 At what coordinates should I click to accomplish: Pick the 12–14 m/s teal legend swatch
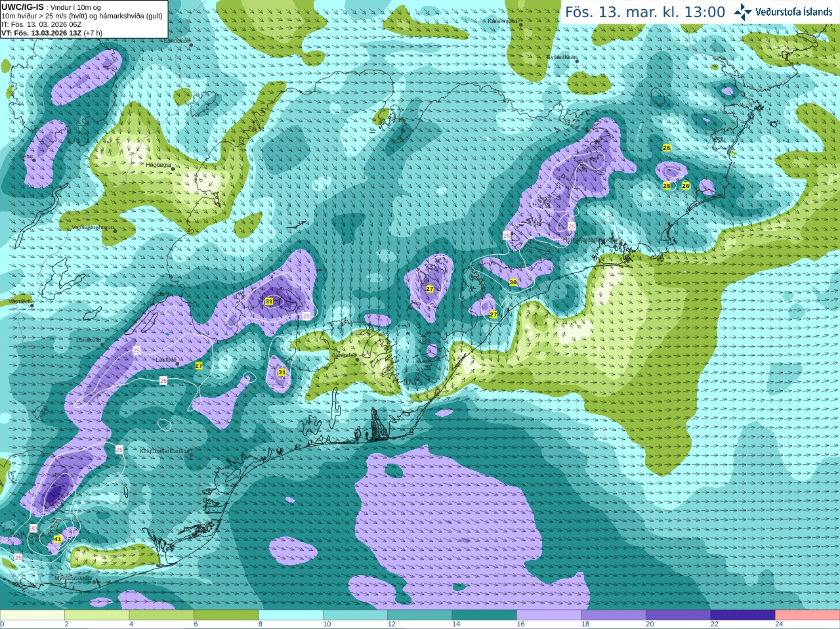(420, 615)
